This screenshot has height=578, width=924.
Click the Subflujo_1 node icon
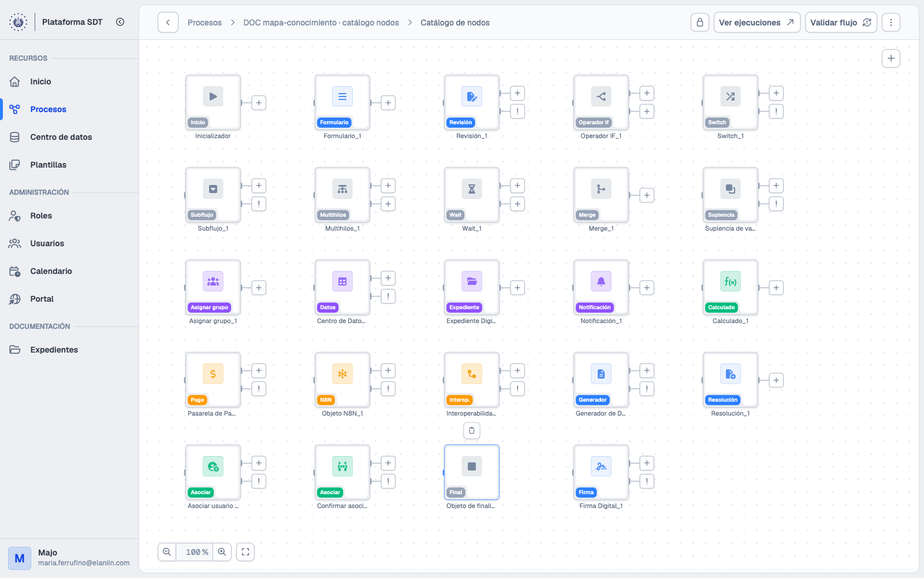click(x=213, y=189)
